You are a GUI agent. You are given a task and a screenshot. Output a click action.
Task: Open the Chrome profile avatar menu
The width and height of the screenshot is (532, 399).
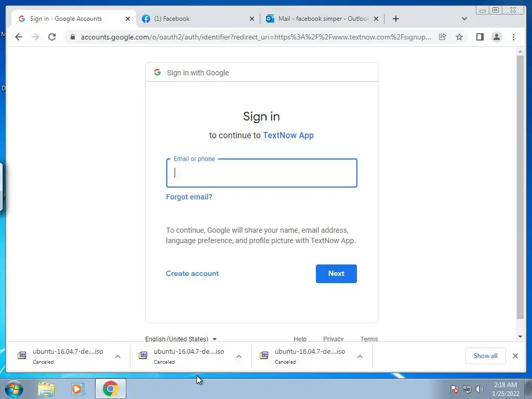pos(496,37)
